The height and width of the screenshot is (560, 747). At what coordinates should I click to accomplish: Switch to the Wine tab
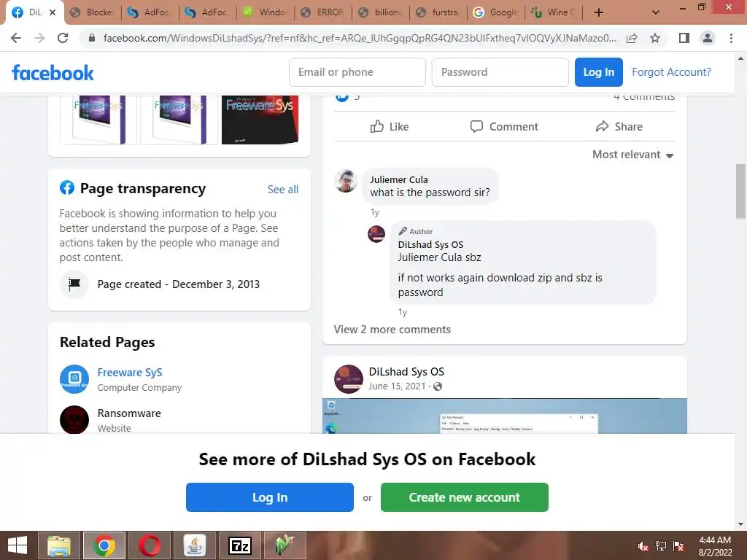coord(554,13)
